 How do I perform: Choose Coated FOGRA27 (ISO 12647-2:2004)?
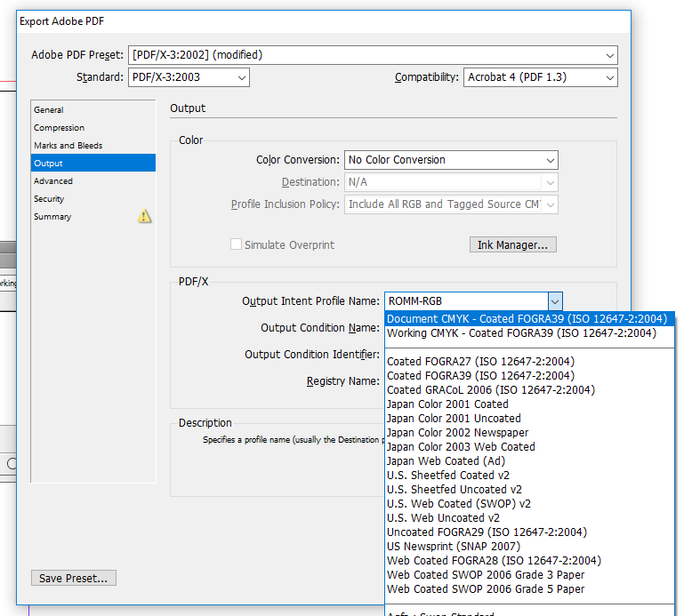click(529, 362)
